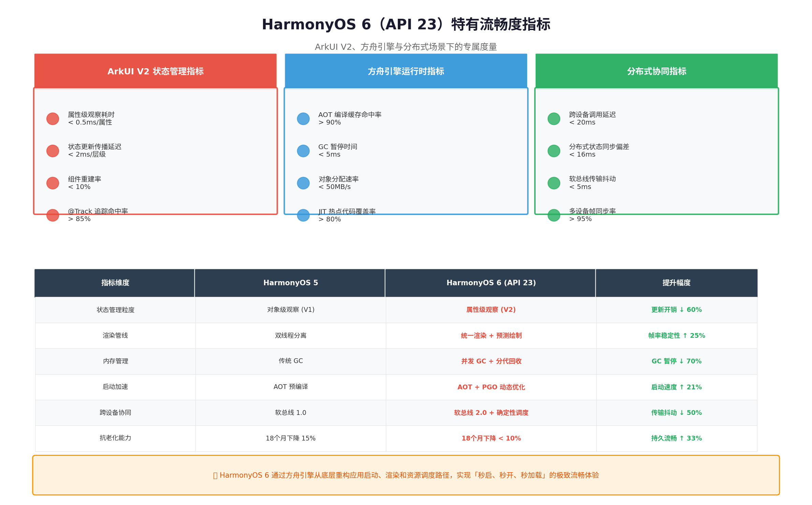
Task: Click the green header 分布式协同指标
Action: tap(657, 71)
